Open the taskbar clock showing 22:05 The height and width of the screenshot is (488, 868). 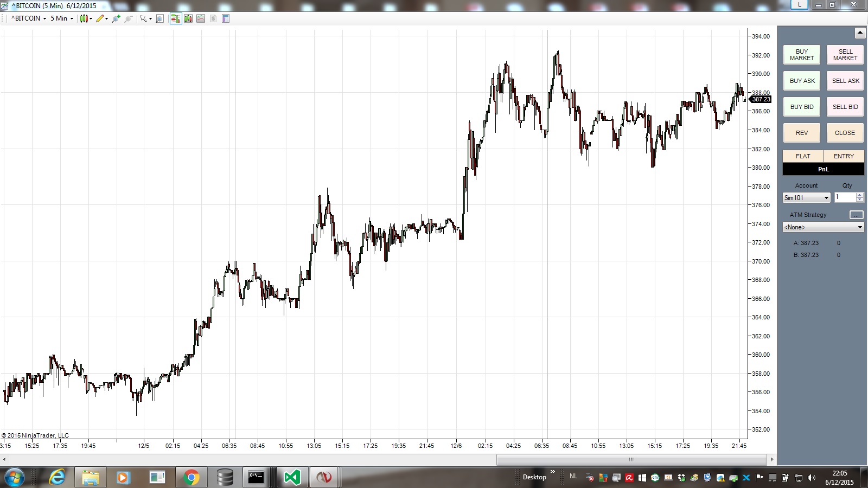pyautogui.click(x=840, y=478)
